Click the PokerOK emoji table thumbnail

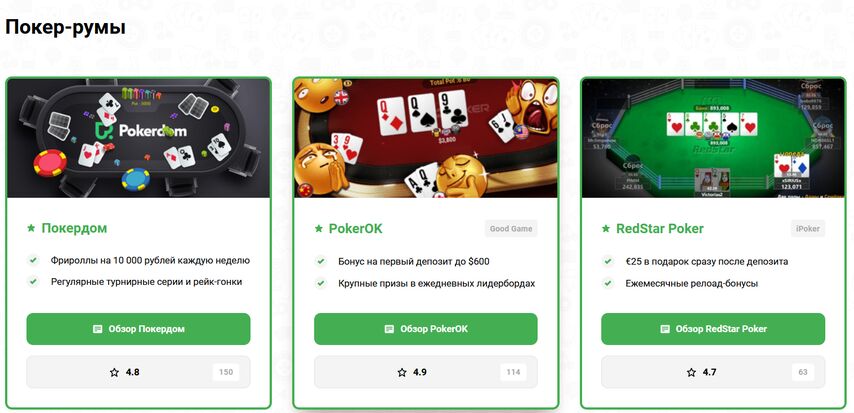click(x=426, y=138)
